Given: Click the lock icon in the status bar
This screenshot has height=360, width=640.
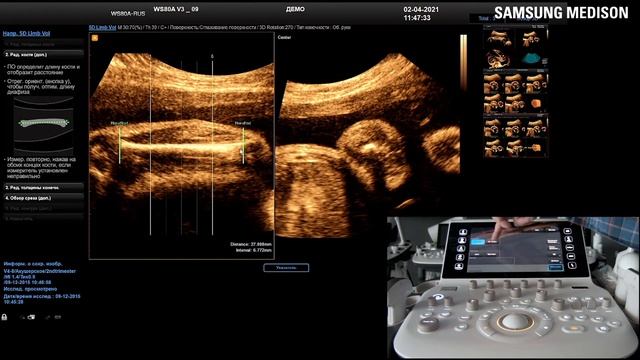Looking at the screenshot, I should 4,317.
